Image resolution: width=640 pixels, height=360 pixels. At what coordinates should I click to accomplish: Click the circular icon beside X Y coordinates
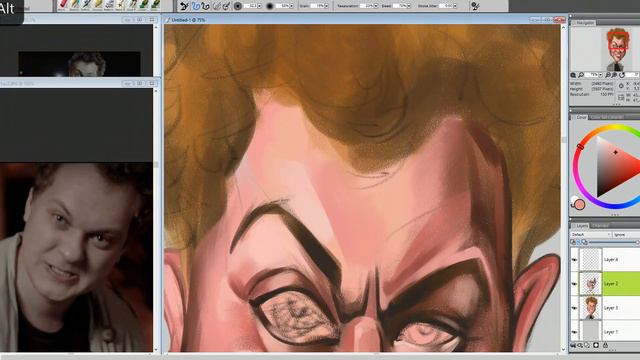coord(621,86)
